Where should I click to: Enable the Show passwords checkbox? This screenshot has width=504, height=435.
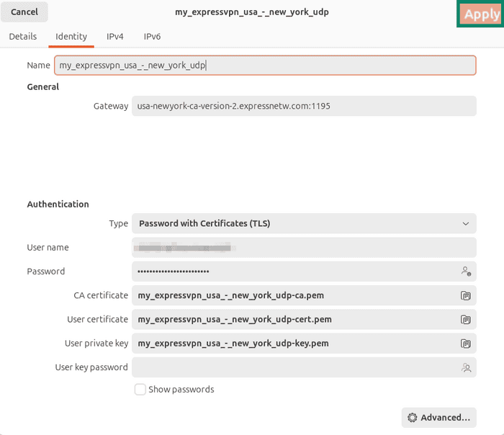coord(140,390)
